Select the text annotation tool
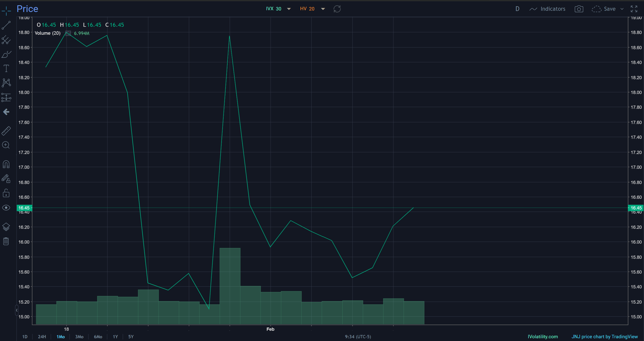This screenshot has width=644, height=341. (6, 68)
